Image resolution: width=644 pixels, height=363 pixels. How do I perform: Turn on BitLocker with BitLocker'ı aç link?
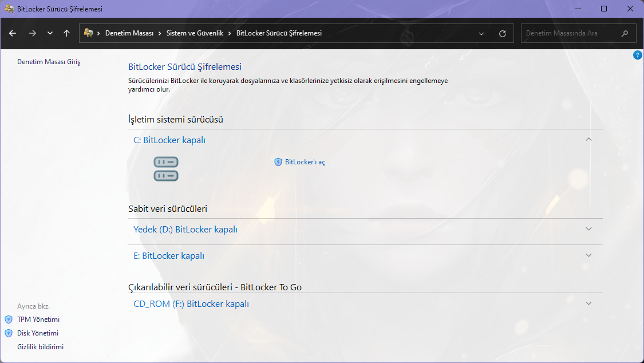click(305, 162)
